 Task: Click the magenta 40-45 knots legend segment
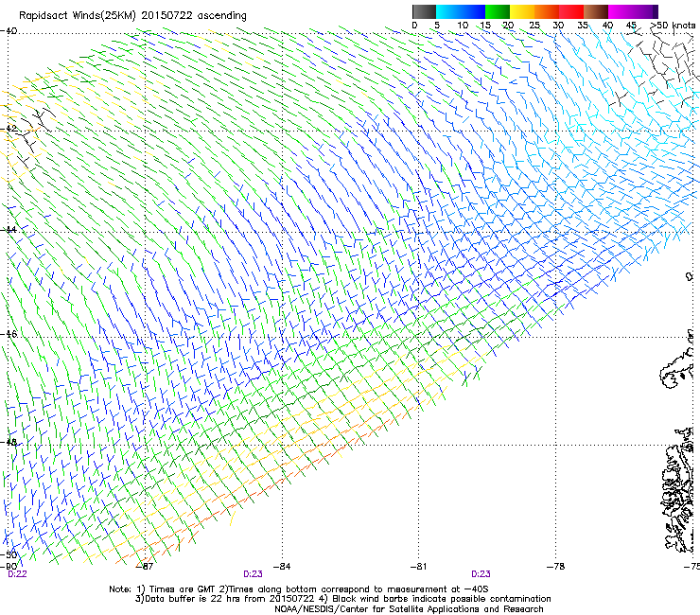[621, 11]
